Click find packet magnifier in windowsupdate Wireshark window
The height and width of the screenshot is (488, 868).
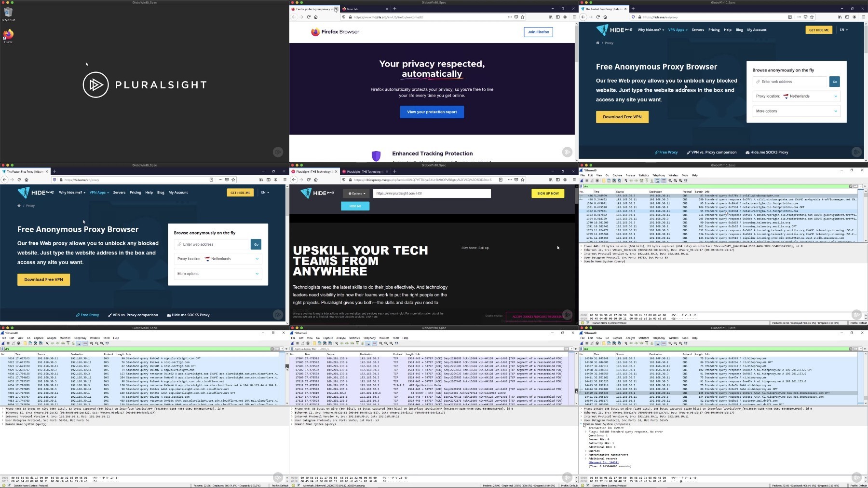coord(626,181)
